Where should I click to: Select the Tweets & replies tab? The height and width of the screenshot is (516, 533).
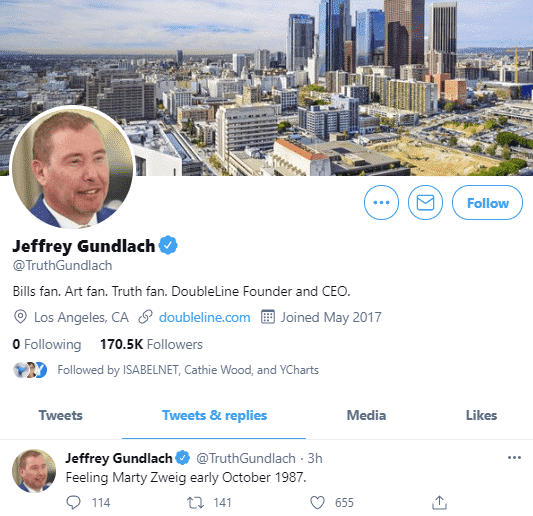point(214,415)
